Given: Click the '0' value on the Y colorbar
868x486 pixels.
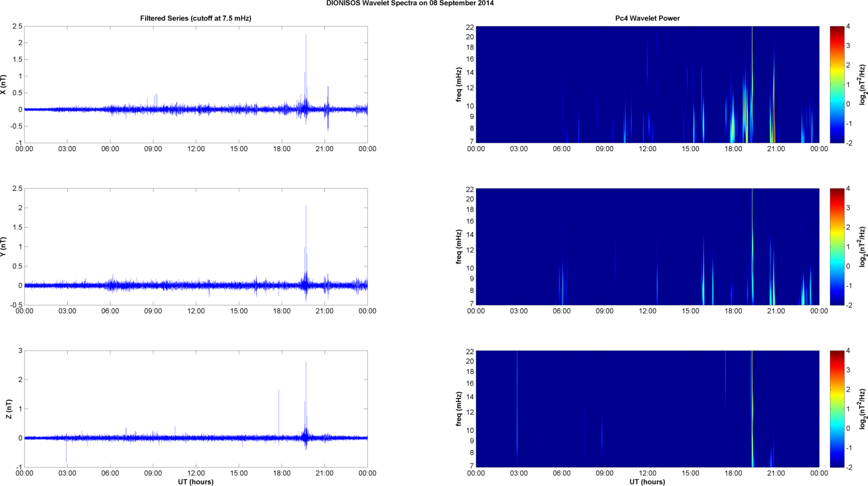Looking at the screenshot, I should click(x=848, y=266).
